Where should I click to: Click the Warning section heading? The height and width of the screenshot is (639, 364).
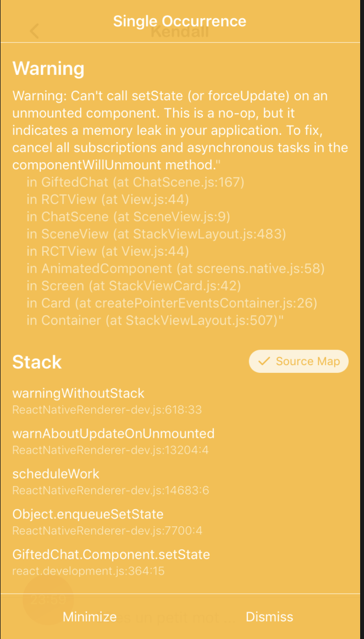(x=48, y=69)
